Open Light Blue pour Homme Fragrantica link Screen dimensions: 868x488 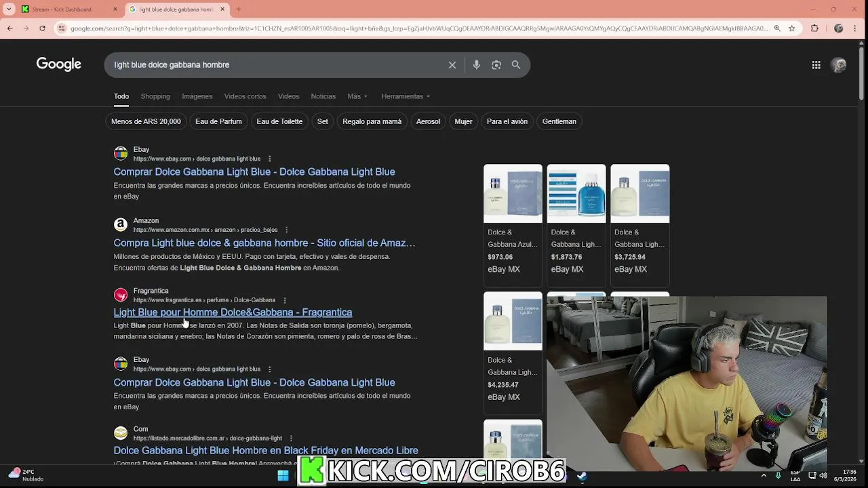coord(233,312)
